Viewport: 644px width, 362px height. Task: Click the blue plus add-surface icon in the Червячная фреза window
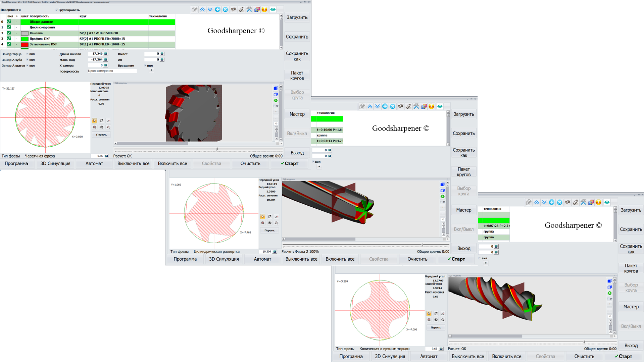[217, 9]
